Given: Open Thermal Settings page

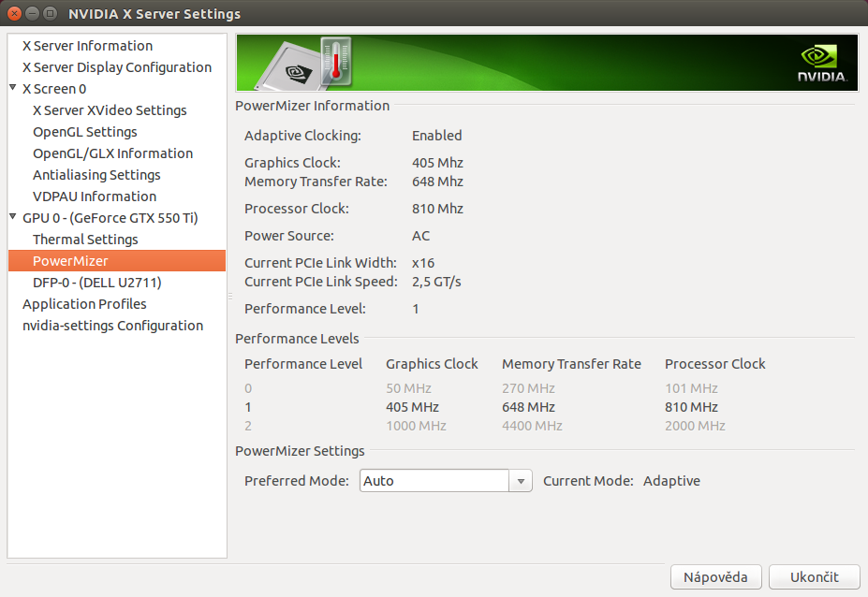Looking at the screenshot, I should [85, 240].
